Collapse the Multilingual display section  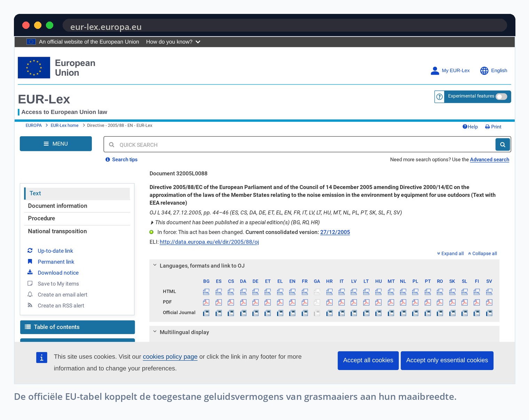tap(155, 332)
